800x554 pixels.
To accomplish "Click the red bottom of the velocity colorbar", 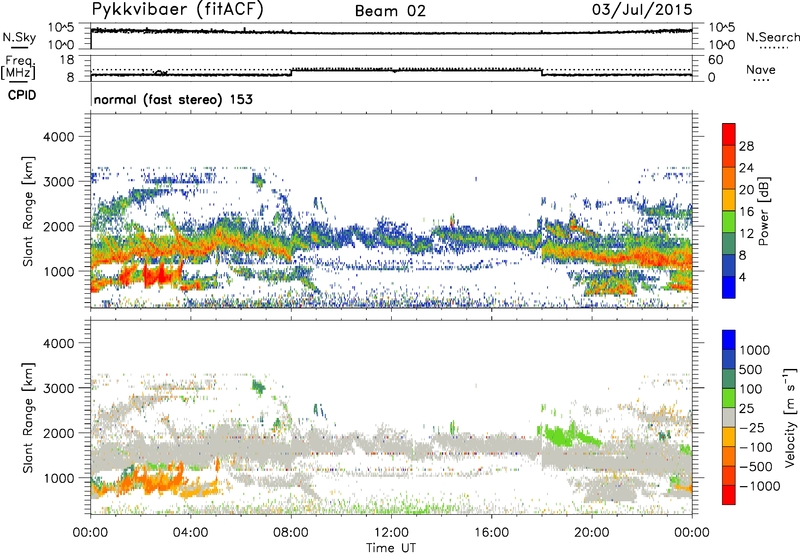I will point(729,496).
